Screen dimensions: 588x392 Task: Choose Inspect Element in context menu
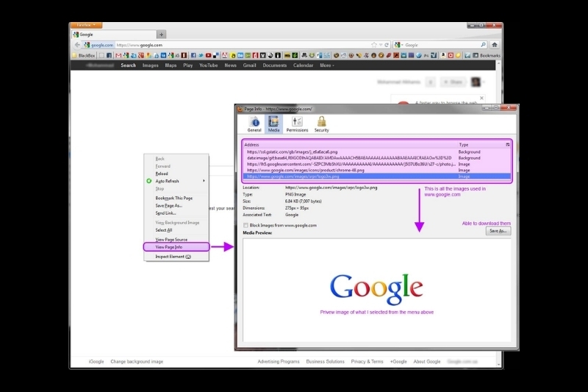pos(176,257)
